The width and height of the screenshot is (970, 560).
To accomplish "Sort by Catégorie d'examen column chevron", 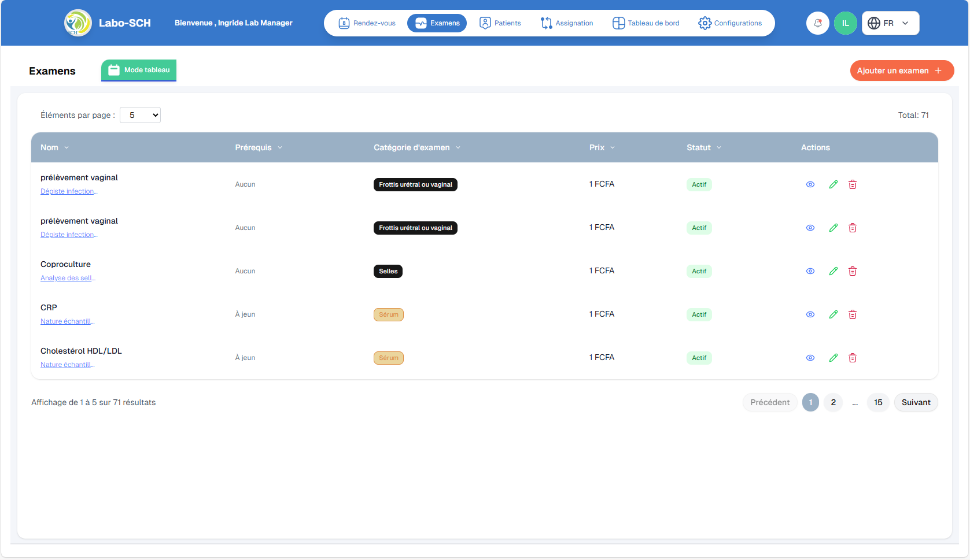I will coord(458,147).
